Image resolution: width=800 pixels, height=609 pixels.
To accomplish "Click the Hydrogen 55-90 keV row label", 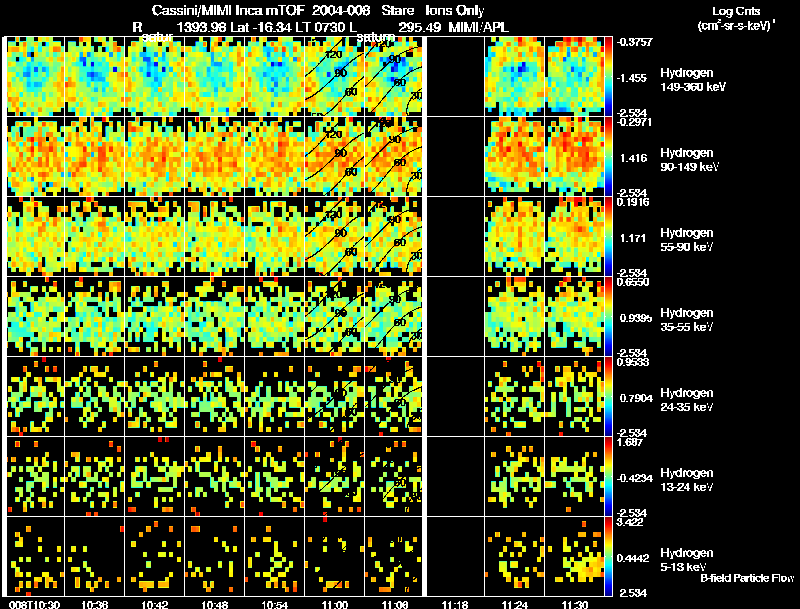I will coord(687,240).
